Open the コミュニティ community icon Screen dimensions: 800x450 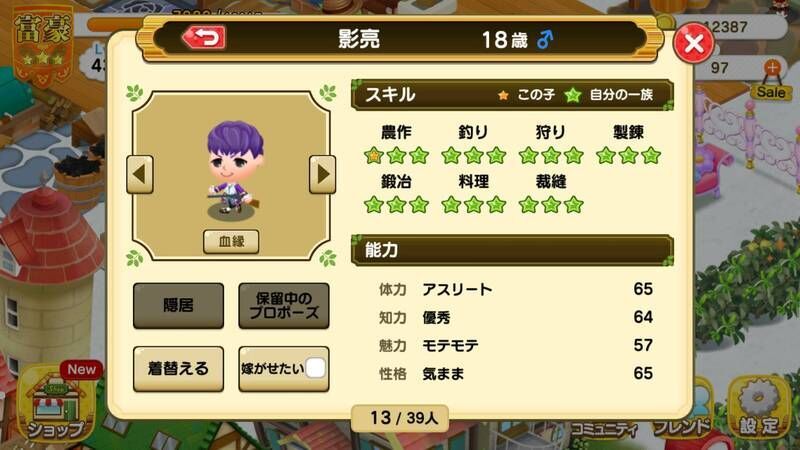pyautogui.click(x=604, y=428)
